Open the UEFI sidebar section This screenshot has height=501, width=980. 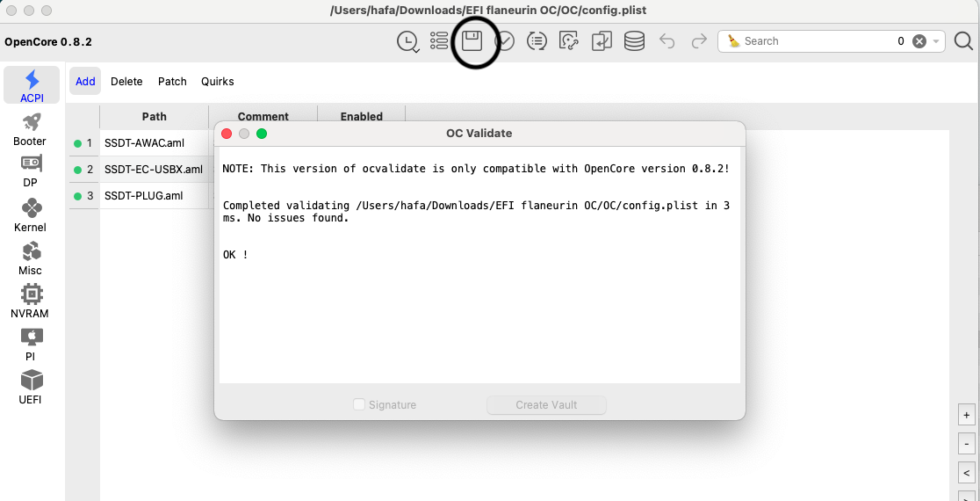pos(30,387)
